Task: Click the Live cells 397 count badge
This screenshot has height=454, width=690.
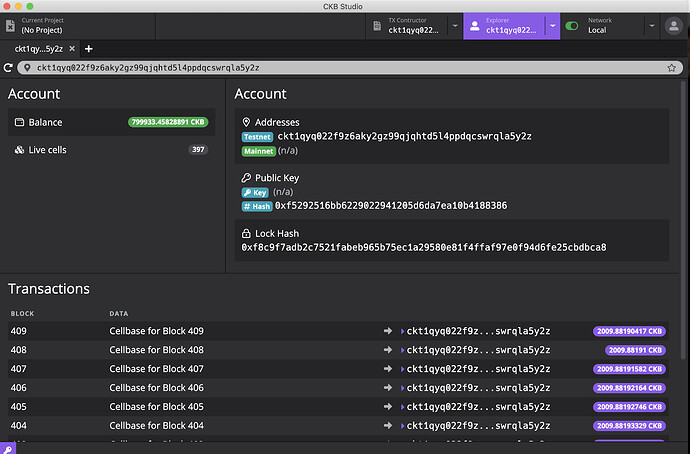Action: click(x=198, y=150)
